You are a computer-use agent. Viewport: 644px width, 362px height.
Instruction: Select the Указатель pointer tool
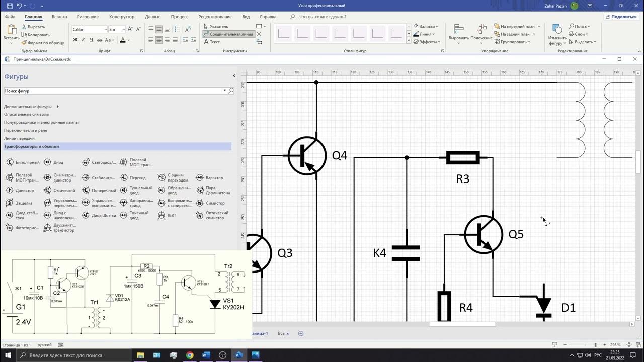tap(216, 26)
